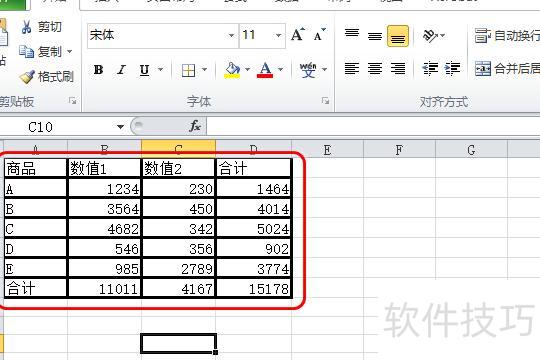Screen dimensions: 540x360
Task: Apply red font color with A icon
Action: (x=265, y=70)
